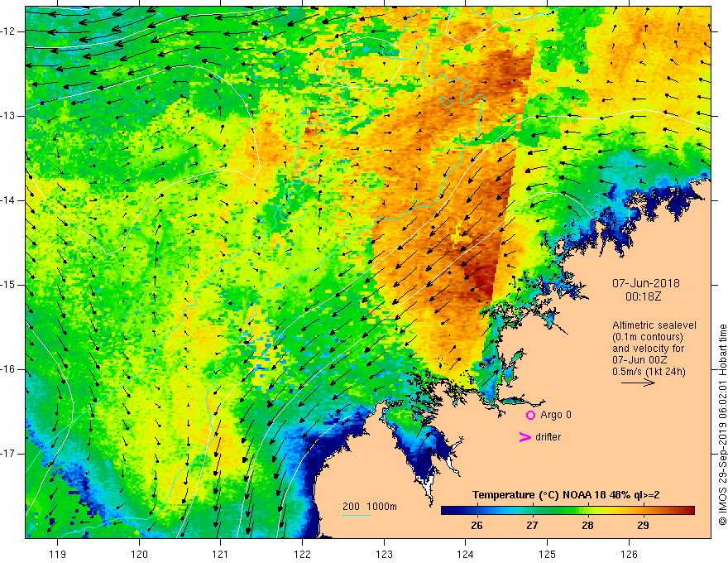
Task: Click the longitude axis label 126
Action: tap(629, 554)
